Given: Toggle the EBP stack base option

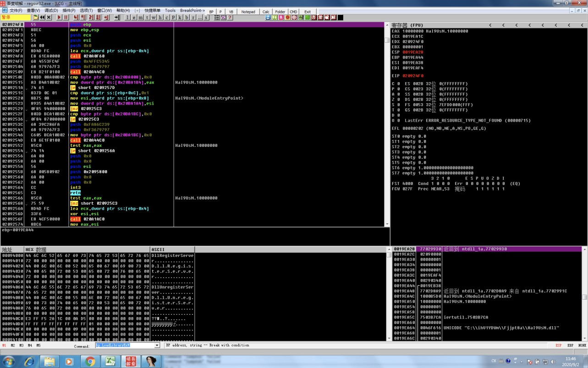Looking at the screenshot, I should point(570,345).
